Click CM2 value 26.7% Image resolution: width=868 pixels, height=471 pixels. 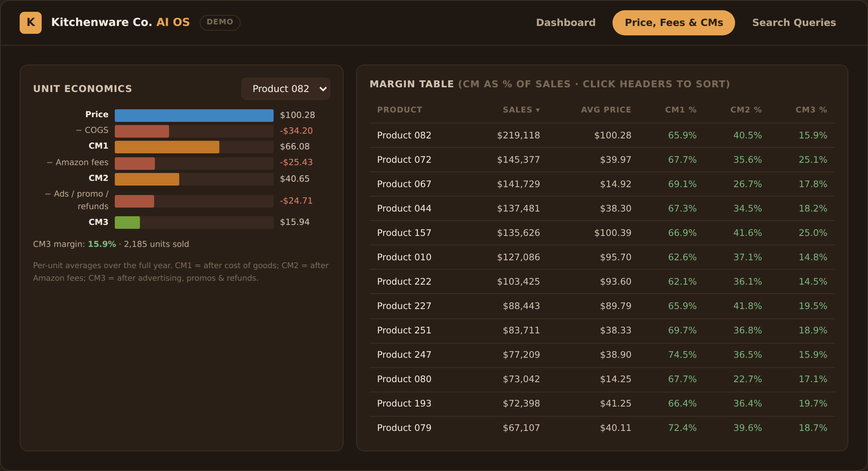coord(748,184)
